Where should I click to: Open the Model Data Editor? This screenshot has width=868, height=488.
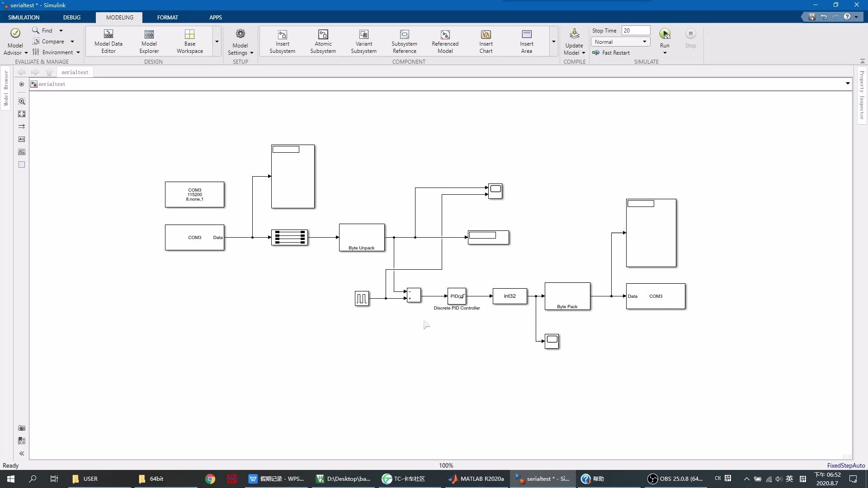click(x=108, y=41)
